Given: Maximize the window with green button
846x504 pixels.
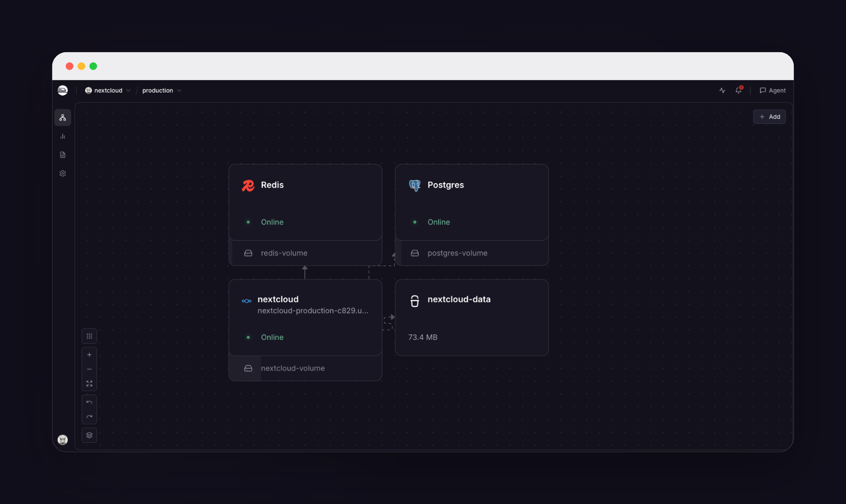Looking at the screenshot, I should point(93,66).
